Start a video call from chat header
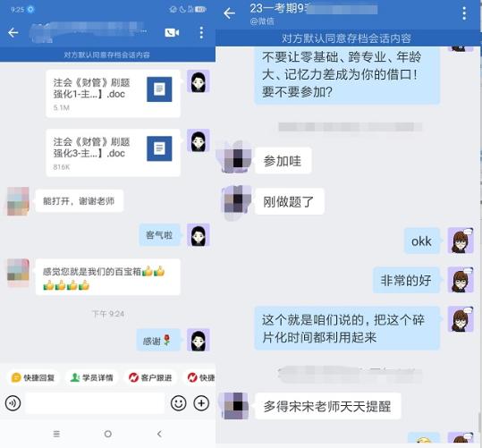The height and width of the screenshot is (448, 482). tap(172, 32)
